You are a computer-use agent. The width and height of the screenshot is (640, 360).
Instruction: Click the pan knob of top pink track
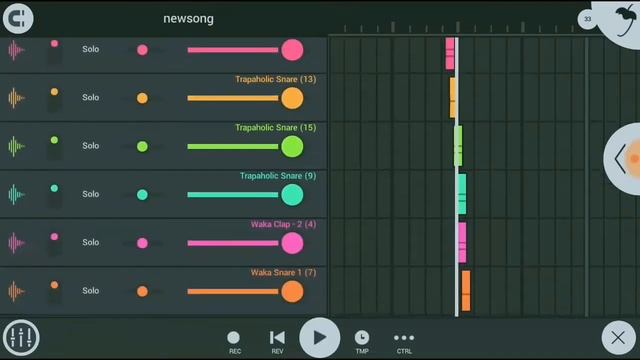142,50
